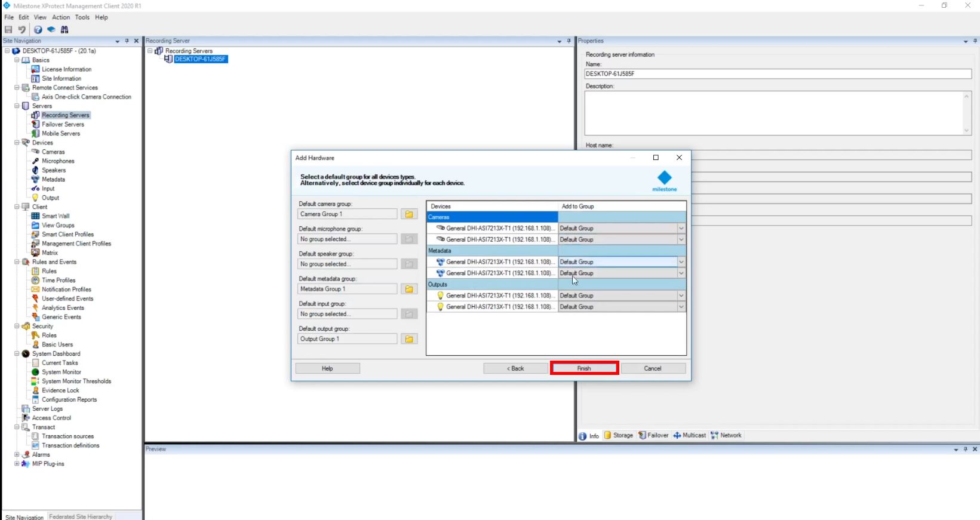The width and height of the screenshot is (980, 520).
Task: Open Evidence Lock node
Action: pos(60,390)
